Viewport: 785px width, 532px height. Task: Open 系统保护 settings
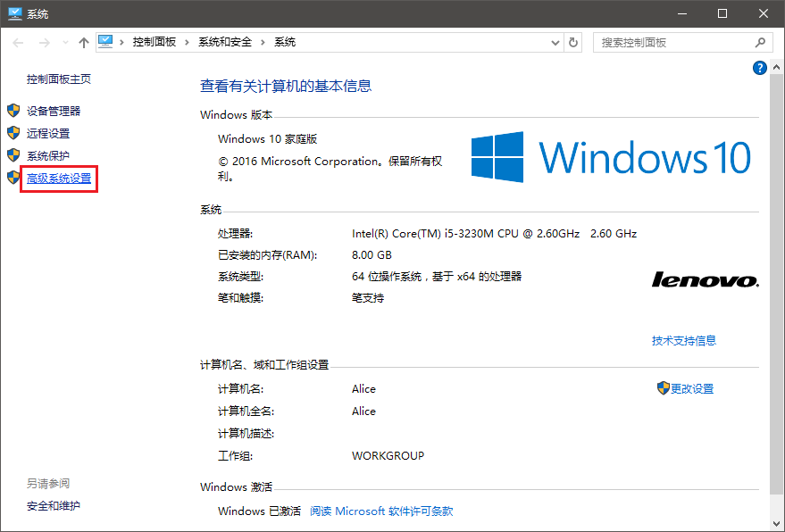pyautogui.click(x=50, y=155)
